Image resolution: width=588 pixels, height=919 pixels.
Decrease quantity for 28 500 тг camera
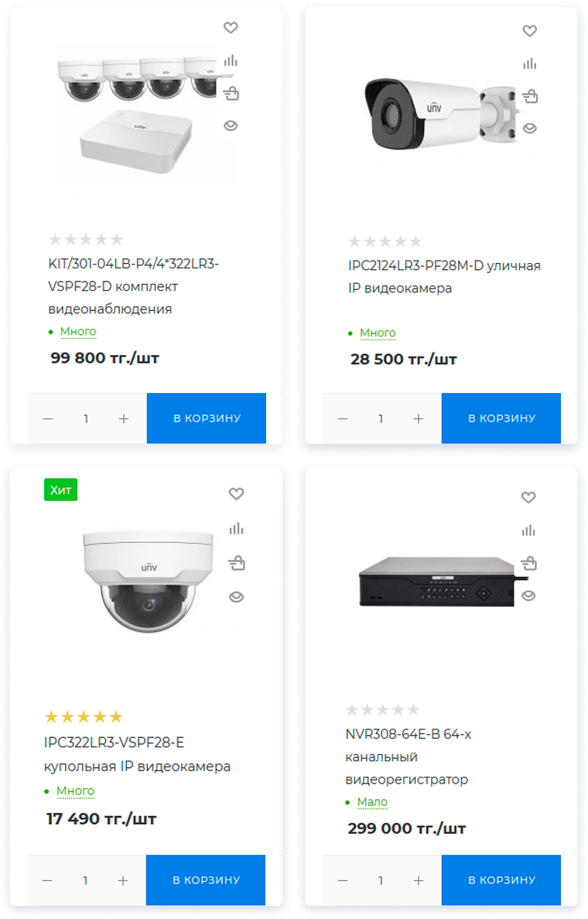click(x=343, y=419)
